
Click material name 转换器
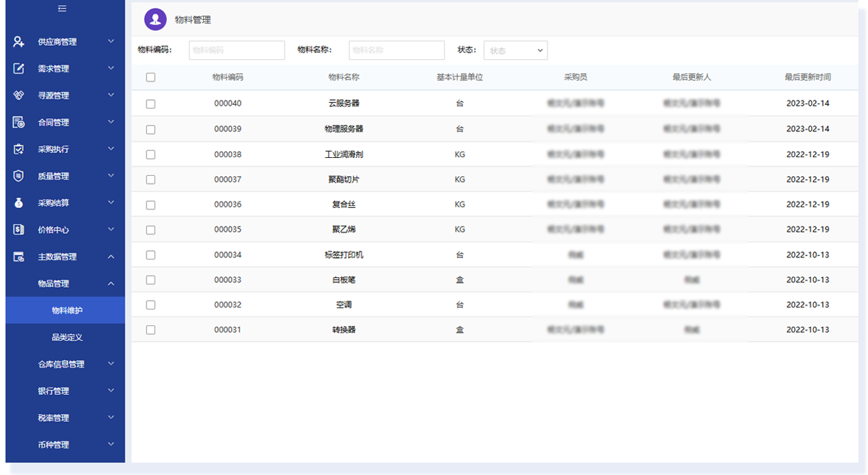point(344,329)
